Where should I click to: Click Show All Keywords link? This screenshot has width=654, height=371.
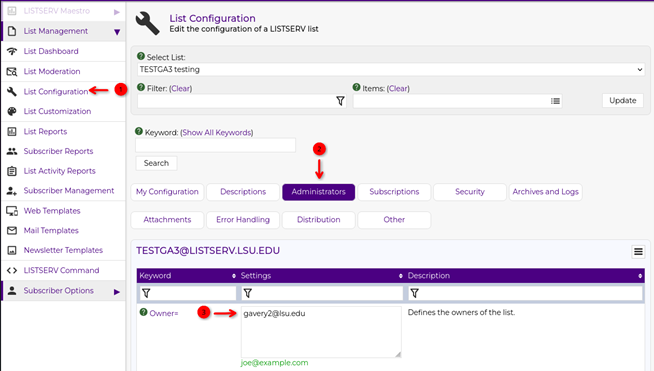pyautogui.click(x=217, y=132)
